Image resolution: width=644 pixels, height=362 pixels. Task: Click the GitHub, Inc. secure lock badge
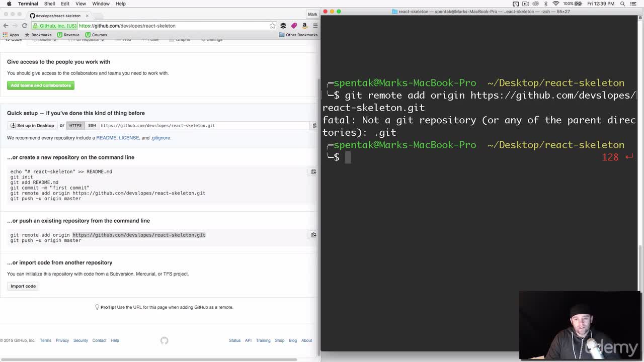coord(55,26)
